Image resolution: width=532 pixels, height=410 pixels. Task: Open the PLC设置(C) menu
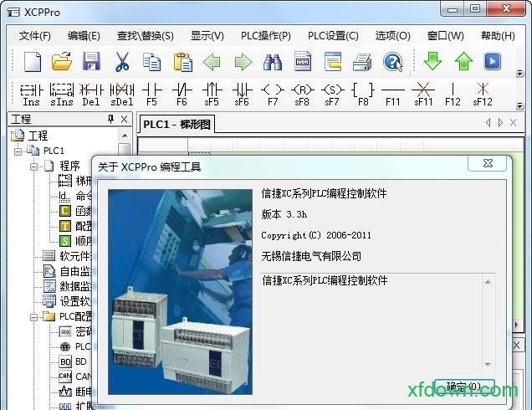coord(333,36)
